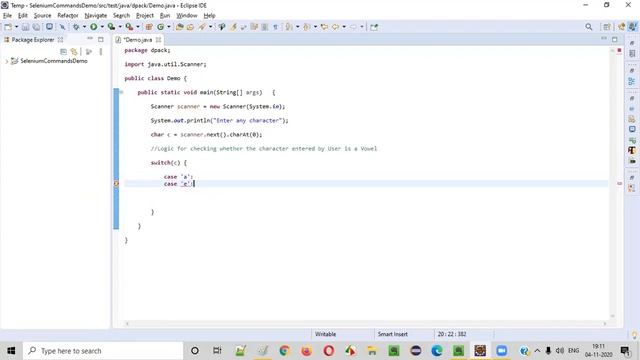Toggle Link with Editor in Package Explorer
The height and width of the screenshot is (360, 640).
74,52
